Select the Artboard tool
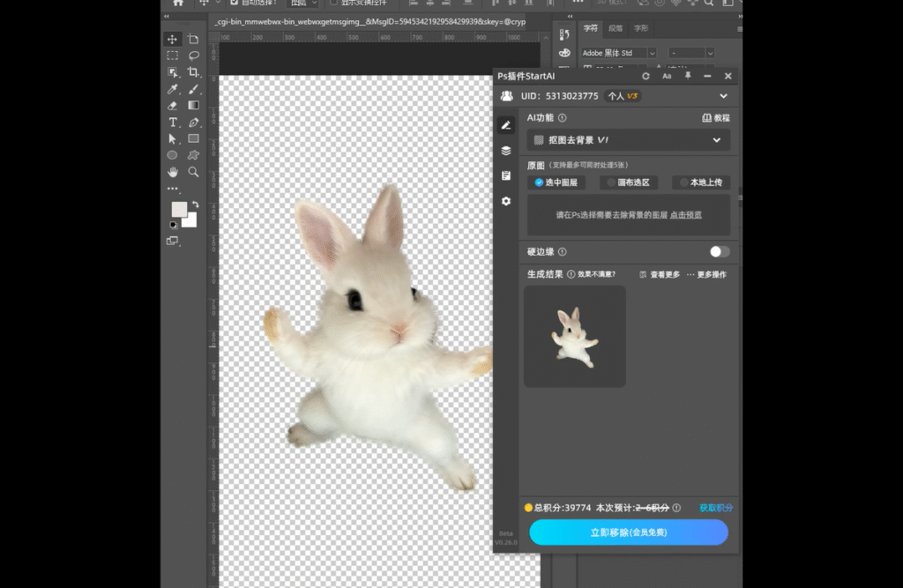903x588 pixels. tap(193, 39)
